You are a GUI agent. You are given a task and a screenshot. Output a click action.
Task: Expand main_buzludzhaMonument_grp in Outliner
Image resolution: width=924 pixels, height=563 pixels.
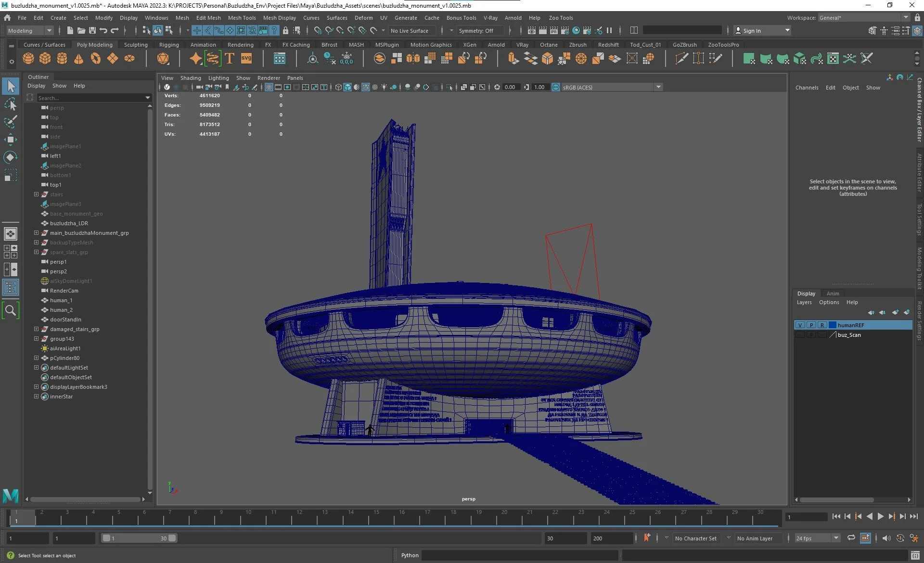[36, 233]
